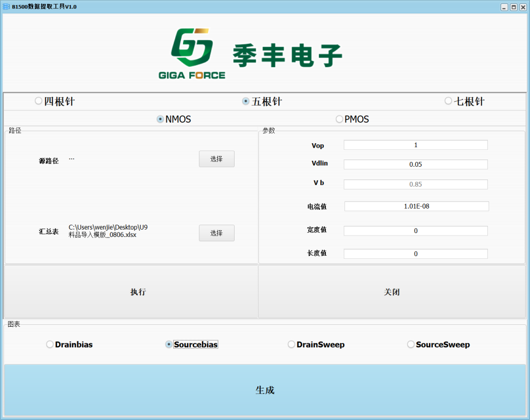The width and height of the screenshot is (530, 420).
Task: Close the window via title bar X
Action: [x=523, y=7]
